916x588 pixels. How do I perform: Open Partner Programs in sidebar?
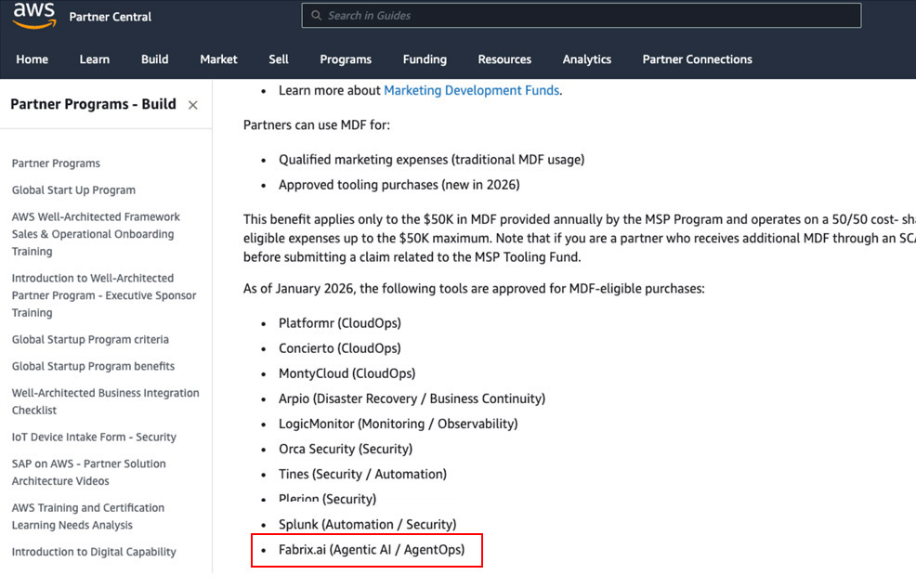56,163
